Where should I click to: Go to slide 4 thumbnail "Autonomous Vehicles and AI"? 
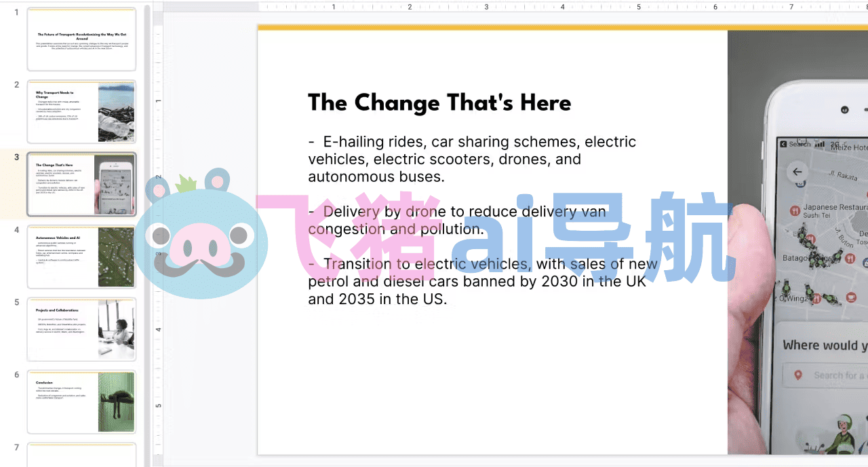pos(81,257)
